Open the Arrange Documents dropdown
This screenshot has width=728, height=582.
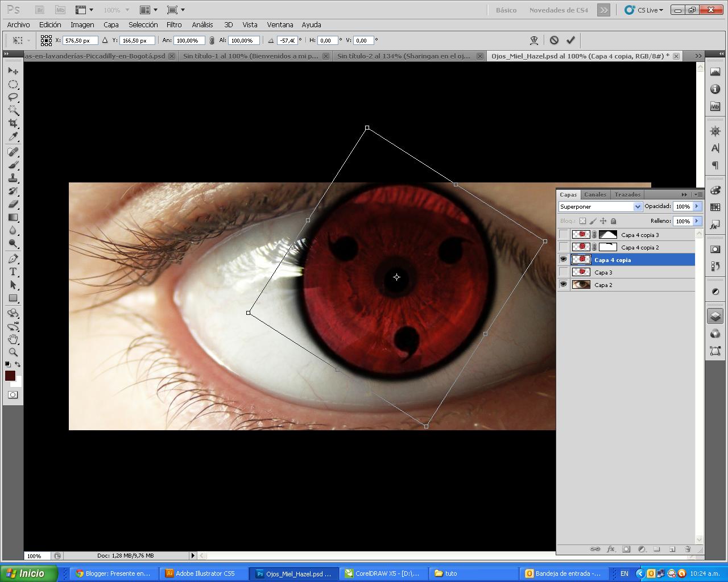pyautogui.click(x=148, y=10)
